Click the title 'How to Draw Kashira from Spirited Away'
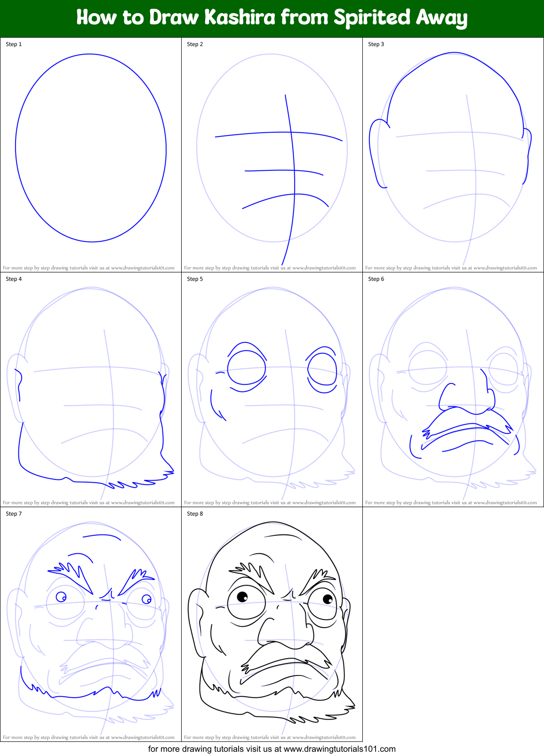The height and width of the screenshot is (756, 544). click(272, 18)
